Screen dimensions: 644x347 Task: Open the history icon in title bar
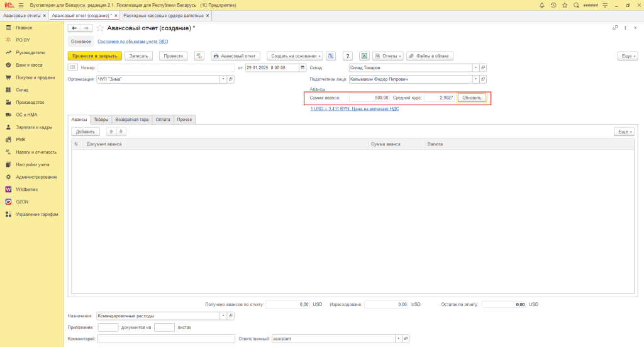(553, 5)
